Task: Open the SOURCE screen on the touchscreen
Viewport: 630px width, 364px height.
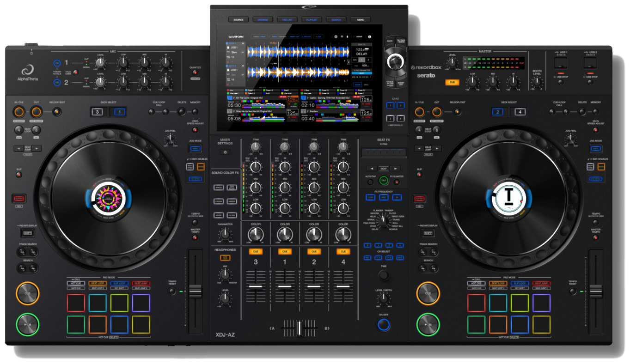Action: click(238, 19)
